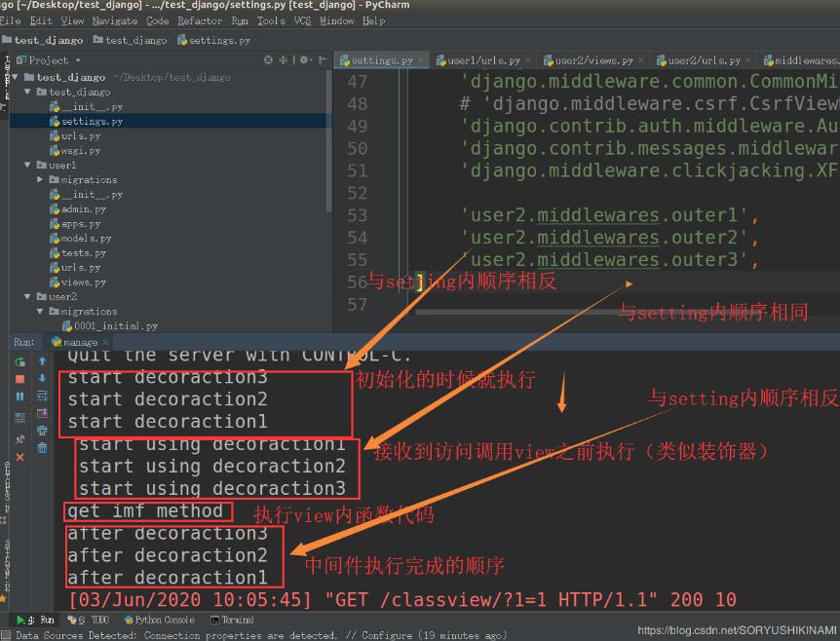840x641 pixels.
Task: Expand the migrations folder under user1
Action: click(40, 179)
